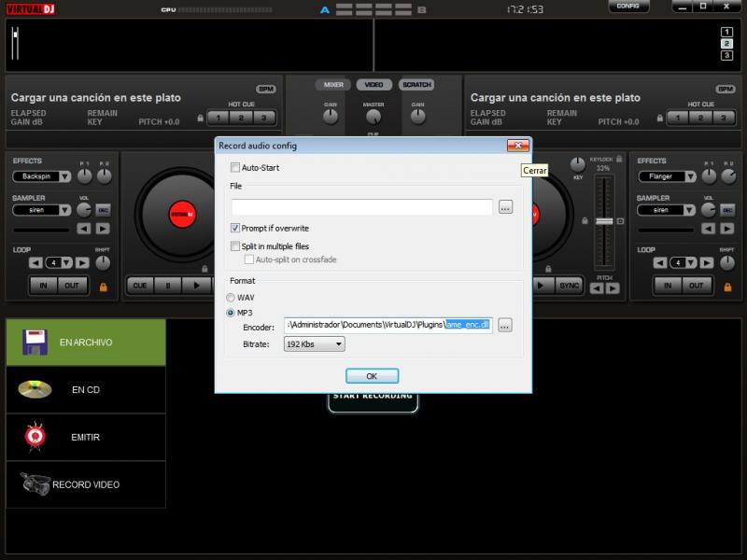The image size is (747, 560).
Task: Click the floppy disk En Archivo icon
Action: [x=35, y=342]
